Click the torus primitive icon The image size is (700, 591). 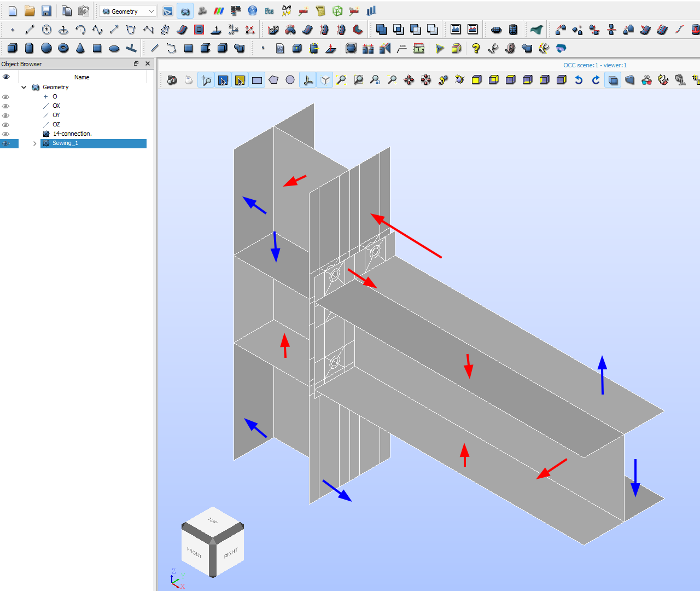pyautogui.click(x=63, y=48)
